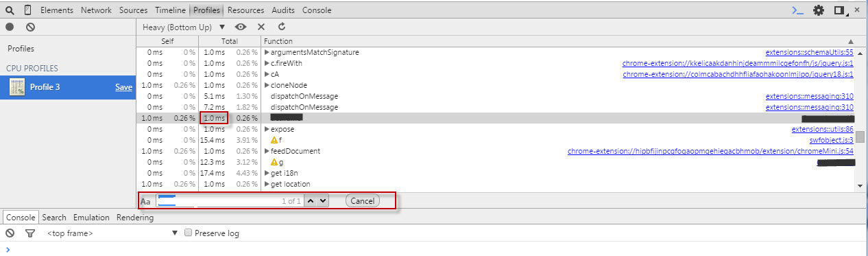Open top frame context dropdown
This screenshot has height=256, width=868.
(112, 233)
